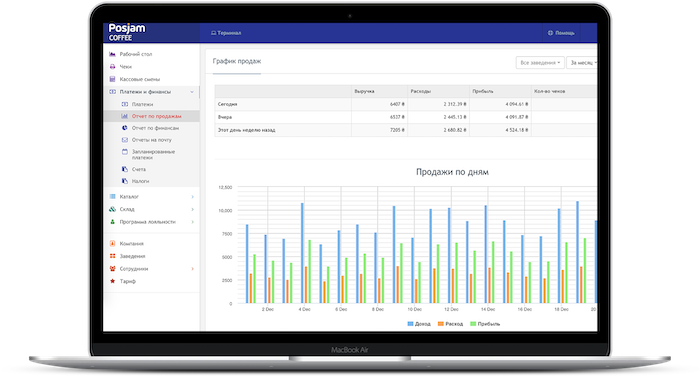Toggle the Расход series in chart legend
This screenshot has height=376, width=700.
(x=450, y=324)
